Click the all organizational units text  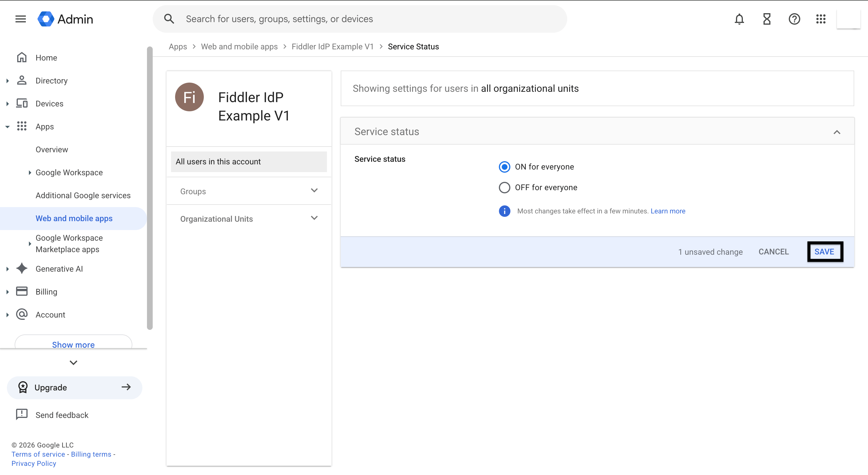pyautogui.click(x=530, y=88)
